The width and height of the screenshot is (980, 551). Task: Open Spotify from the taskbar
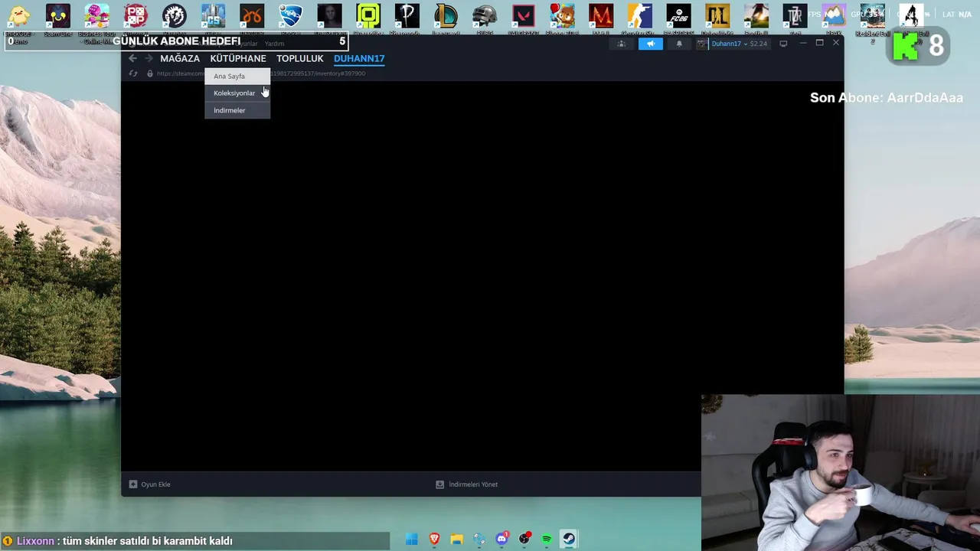pyautogui.click(x=547, y=540)
